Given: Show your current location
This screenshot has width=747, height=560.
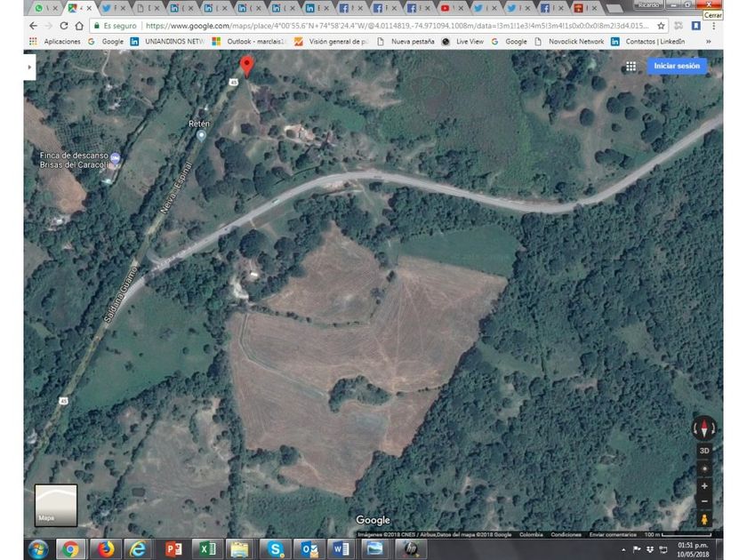Looking at the screenshot, I should tap(704, 468).
